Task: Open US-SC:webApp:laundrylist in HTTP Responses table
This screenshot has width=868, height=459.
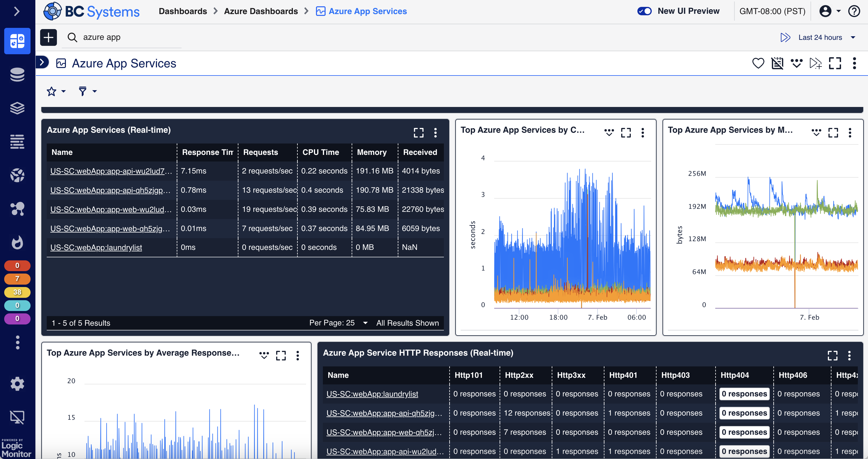Action: [372, 394]
